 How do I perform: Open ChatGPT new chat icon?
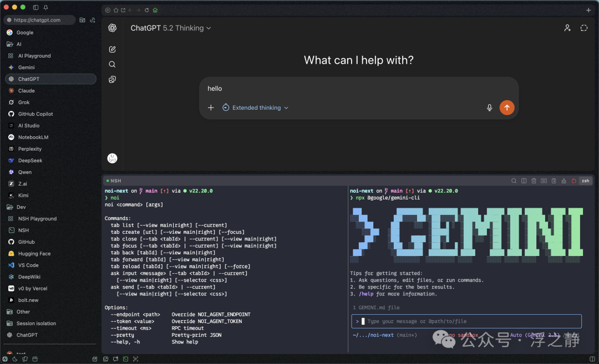tap(112, 49)
